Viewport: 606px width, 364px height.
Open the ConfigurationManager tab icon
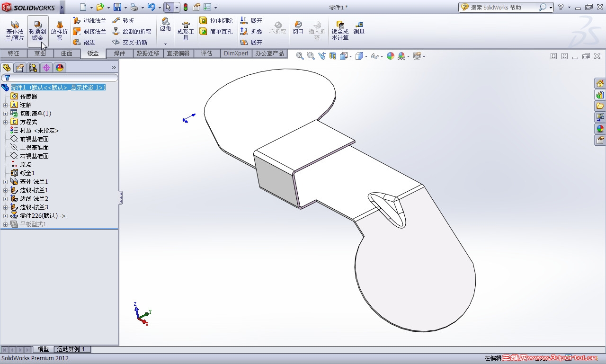pos(33,68)
